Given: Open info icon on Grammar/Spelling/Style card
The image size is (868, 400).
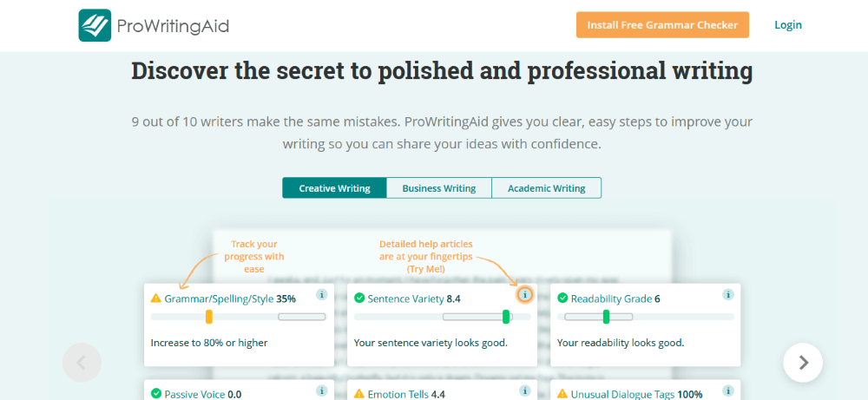Looking at the screenshot, I should (322, 295).
